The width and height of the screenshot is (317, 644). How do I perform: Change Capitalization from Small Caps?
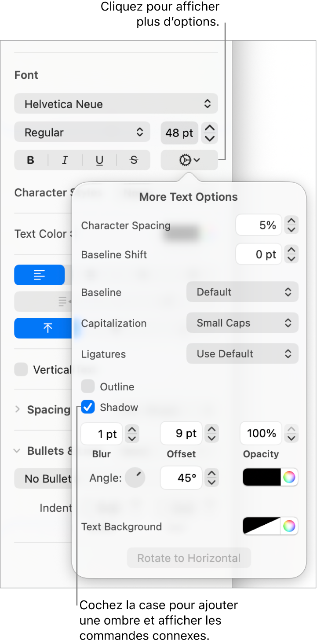pos(242,323)
